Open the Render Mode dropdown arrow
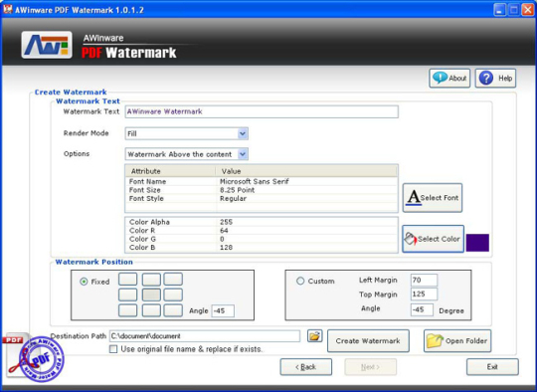 pyautogui.click(x=243, y=133)
